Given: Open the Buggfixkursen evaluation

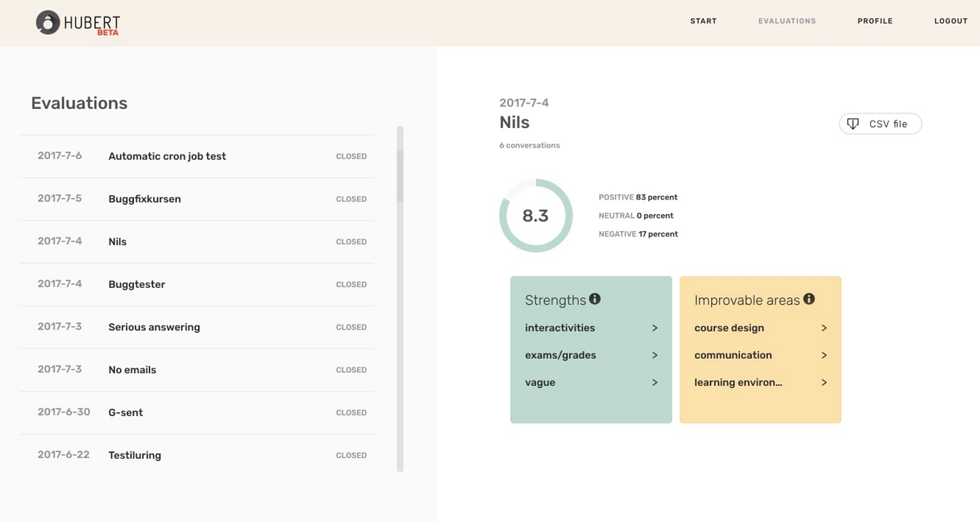Looking at the screenshot, I should (197, 199).
